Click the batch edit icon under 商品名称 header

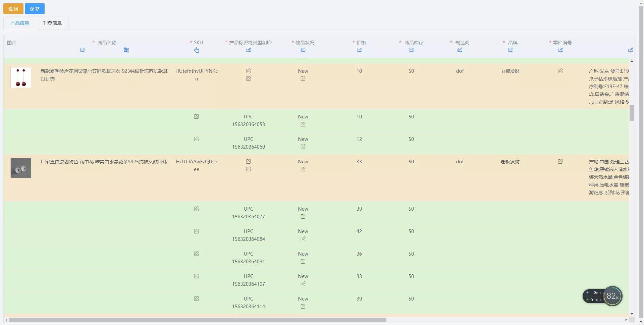click(x=82, y=50)
